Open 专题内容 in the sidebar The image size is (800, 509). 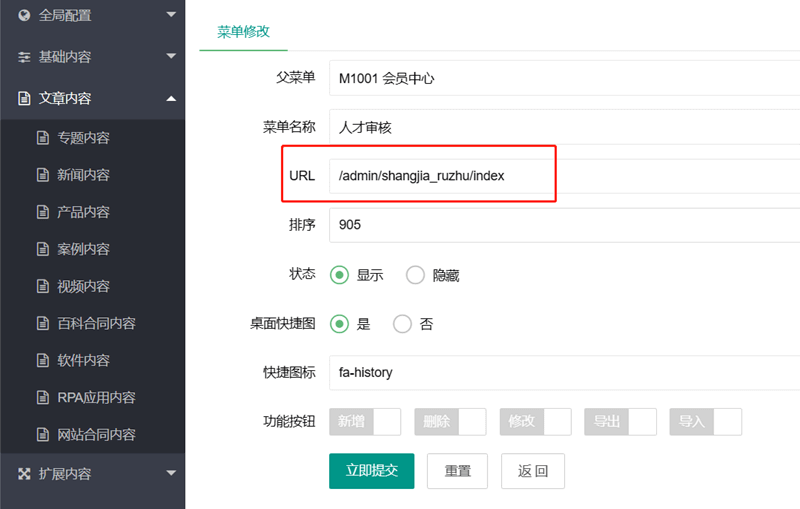[x=83, y=138]
